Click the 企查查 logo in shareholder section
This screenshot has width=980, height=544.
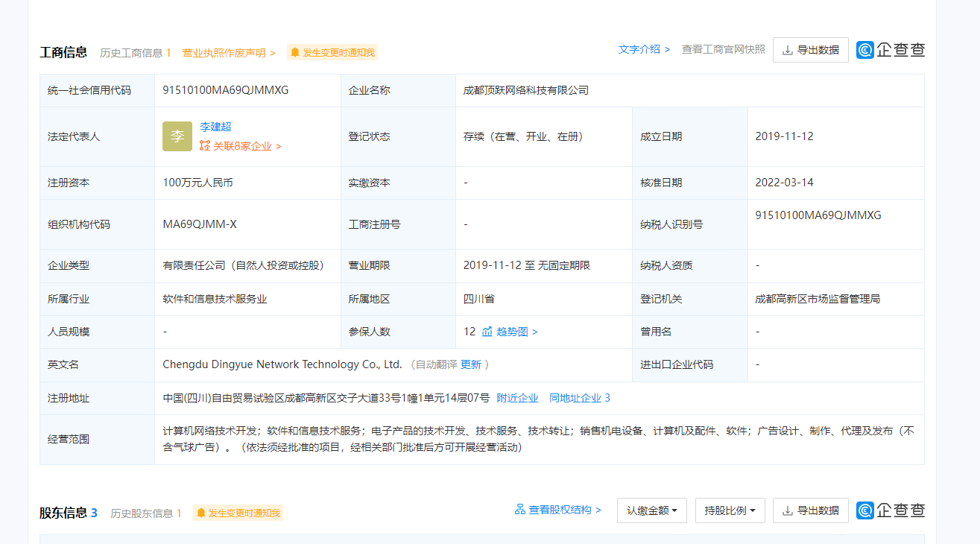(x=891, y=510)
